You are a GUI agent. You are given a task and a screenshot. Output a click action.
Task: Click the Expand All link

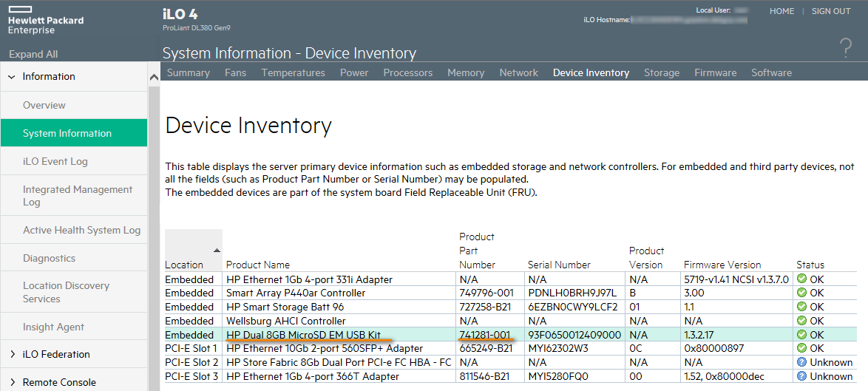click(33, 54)
